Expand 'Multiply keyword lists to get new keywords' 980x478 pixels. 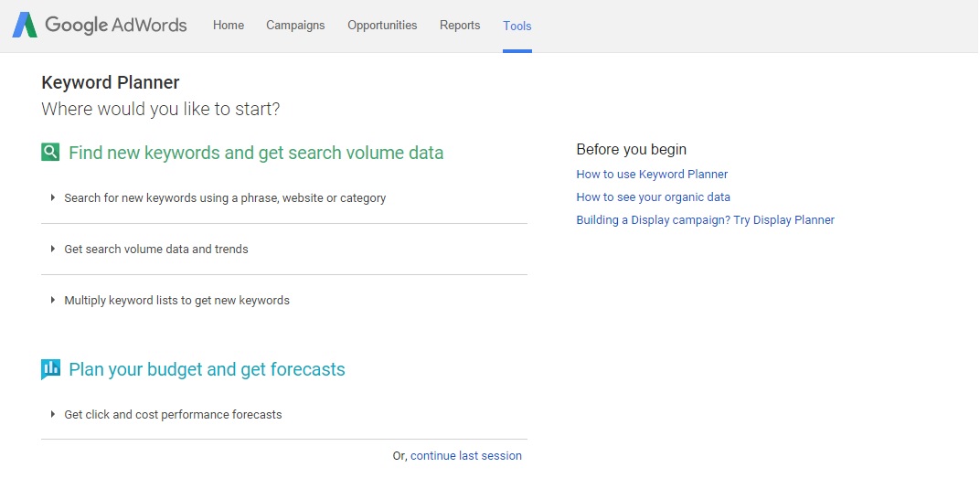click(x=176, y=300)
